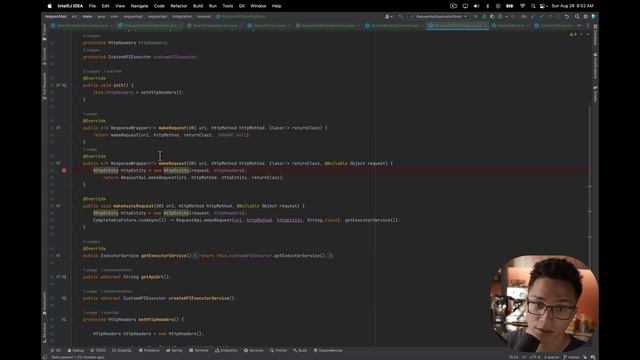Open the Services tool window
This screenshot has height=360, width=640.
click(x=254, y=351)
